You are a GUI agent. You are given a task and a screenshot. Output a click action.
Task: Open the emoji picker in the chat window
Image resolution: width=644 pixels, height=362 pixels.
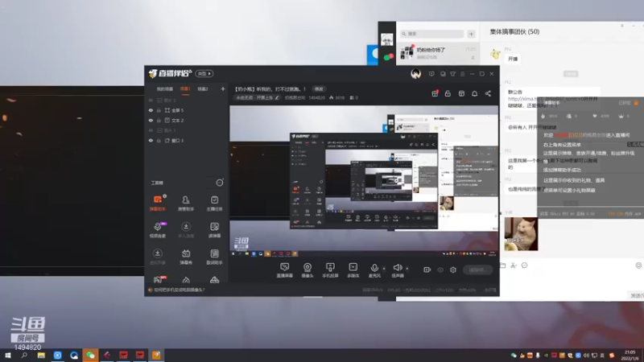pos(525,265)
